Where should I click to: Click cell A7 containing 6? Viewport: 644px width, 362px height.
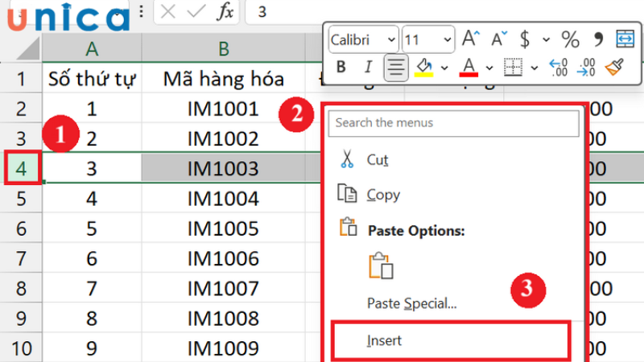[92, 258]
